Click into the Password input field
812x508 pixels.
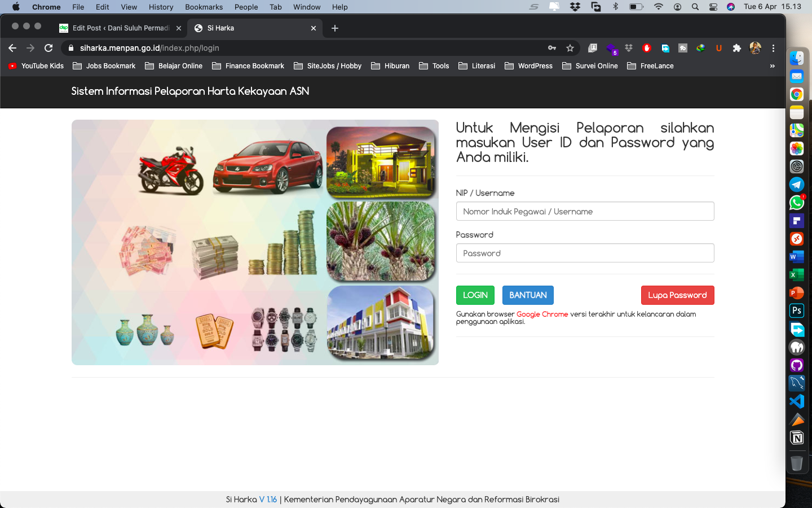pyautogui.click(x=585, y=253)
